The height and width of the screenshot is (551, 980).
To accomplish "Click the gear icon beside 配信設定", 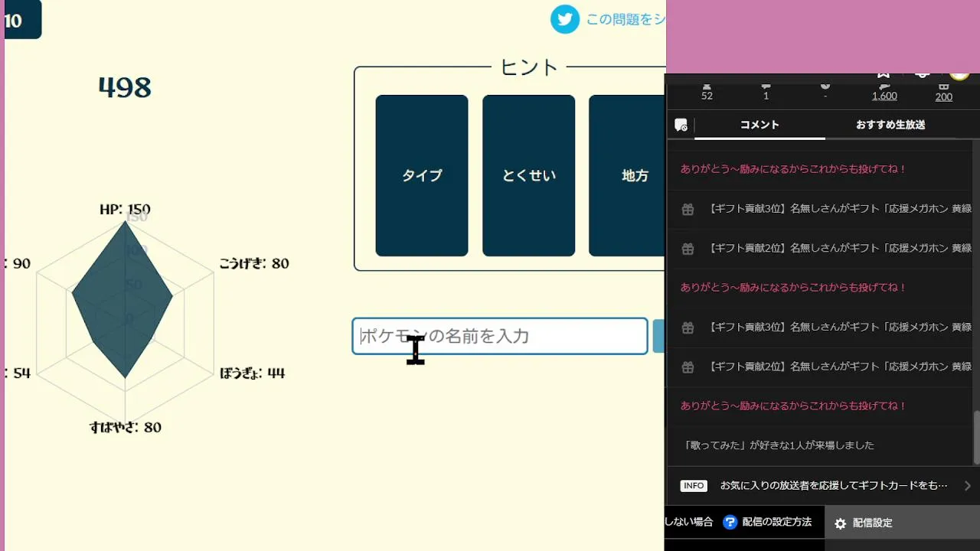I will 840,523.
